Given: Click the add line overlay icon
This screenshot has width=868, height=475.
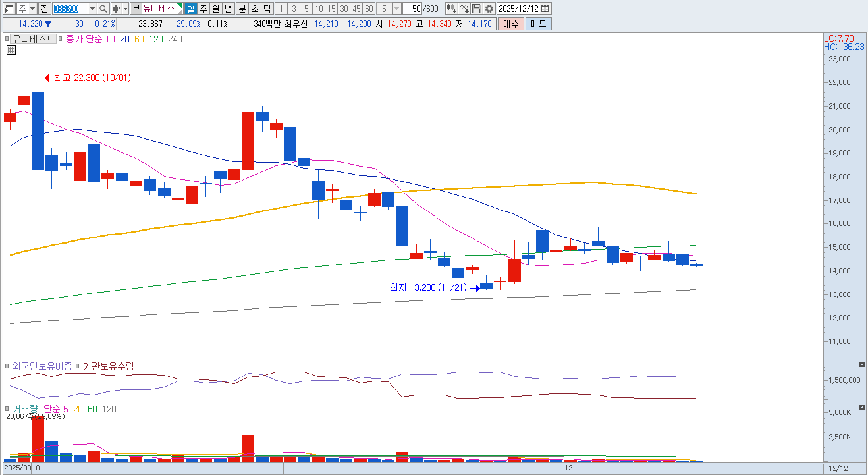Looking at the screenshot, I should 464,9.
